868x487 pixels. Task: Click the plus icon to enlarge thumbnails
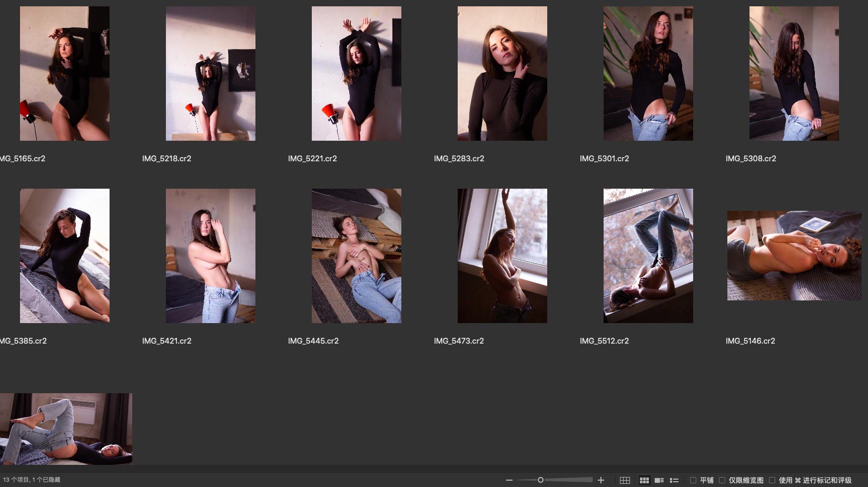pyautogui.click(x=601, y=480)
